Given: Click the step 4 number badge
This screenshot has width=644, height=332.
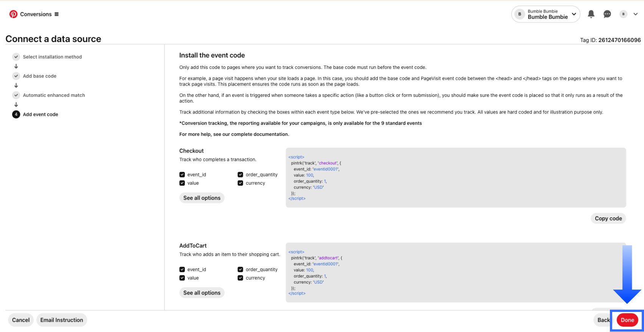Looking at the screenshot, I should pyautogui.click(x=16, y=114).
